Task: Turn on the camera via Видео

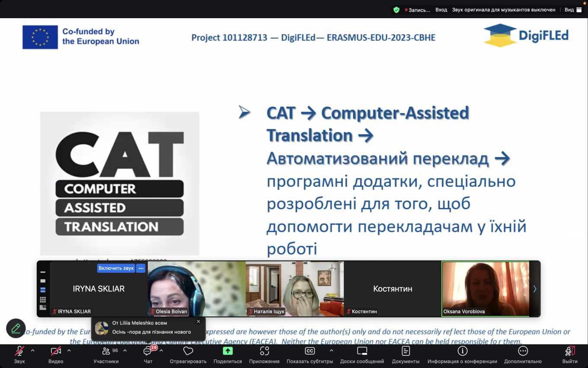Action: [56, 351]
